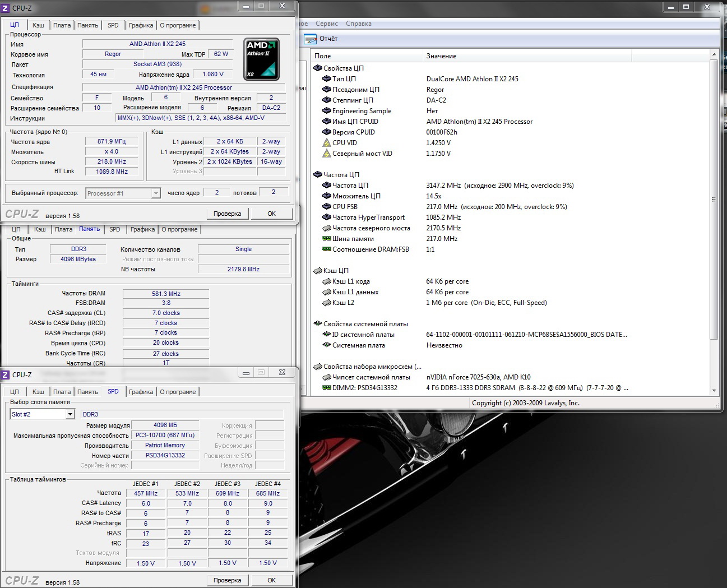Click the Свойства ЦП section icon
The width and height of the screenshot is (727, 588).
317,68
